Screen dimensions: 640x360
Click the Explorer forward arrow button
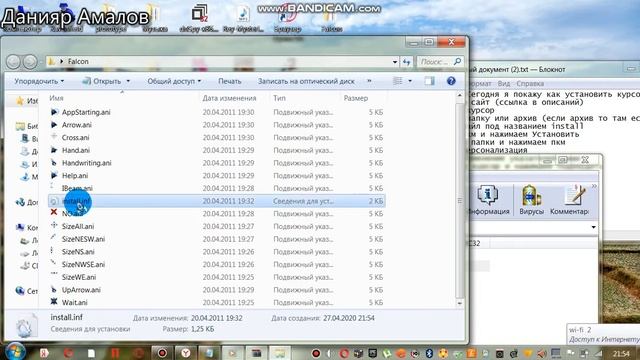pyautogui.click(x=30, y=62)
